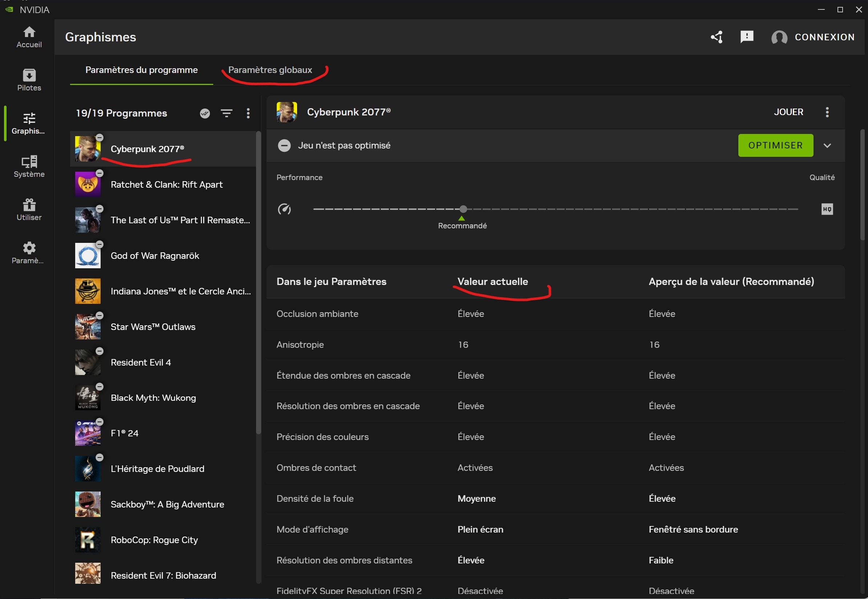Switch to Paramètres globaux tab
The image size is (868, 599).
coord(270,70)
